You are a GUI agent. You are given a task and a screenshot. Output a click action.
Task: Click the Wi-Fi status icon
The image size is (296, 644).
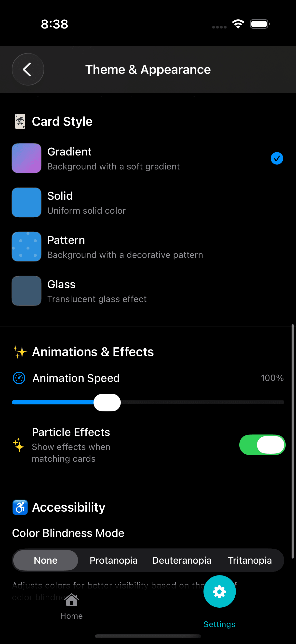[238, 24]
